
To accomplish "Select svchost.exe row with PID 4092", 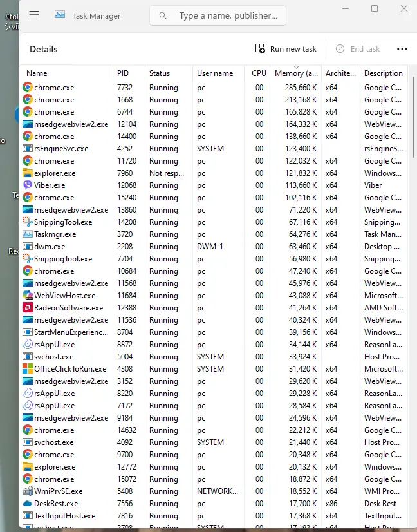I will [x=214, y=442].
